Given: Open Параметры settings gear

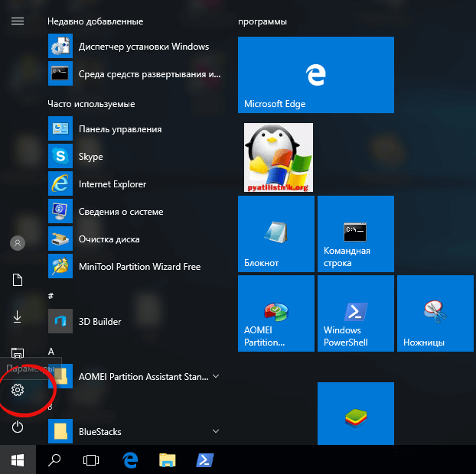Looking at the screenshot, I should (18, 390).
